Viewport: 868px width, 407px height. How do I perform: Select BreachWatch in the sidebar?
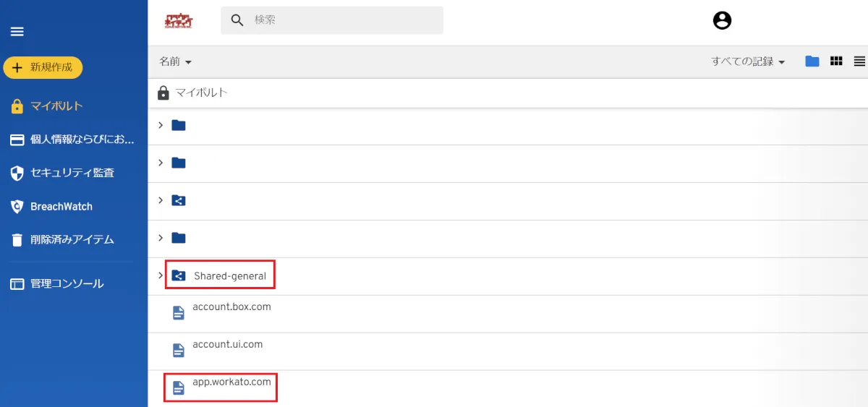coord(61,207)
